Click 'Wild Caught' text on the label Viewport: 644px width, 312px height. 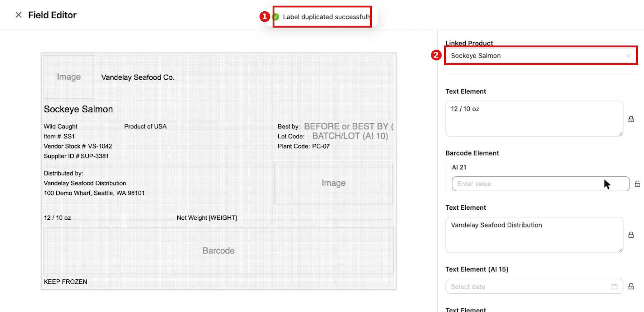click(61, 126)
